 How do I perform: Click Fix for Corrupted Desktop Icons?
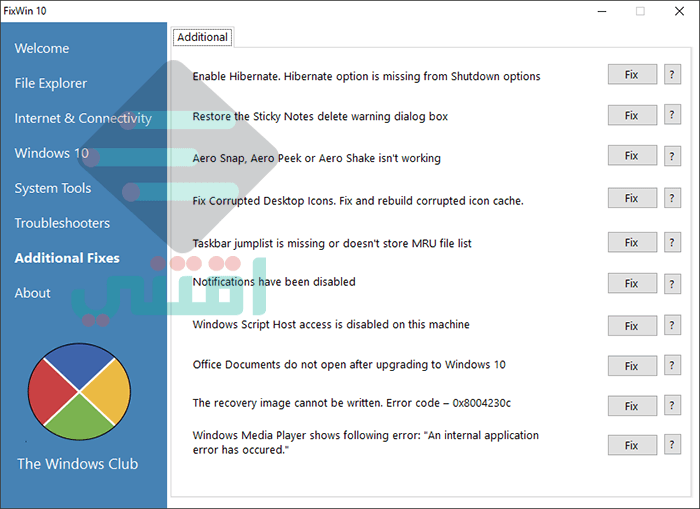(632, 198)
